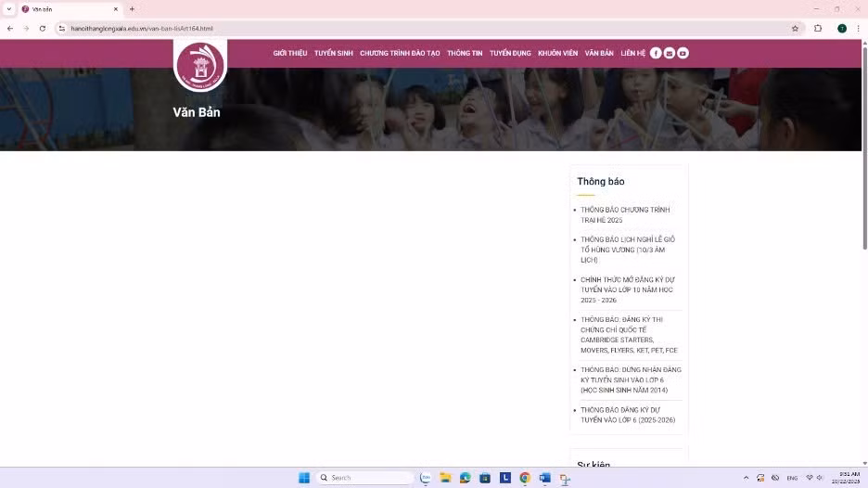Open File Explorer from the taskbar

[x=445, y=478]
